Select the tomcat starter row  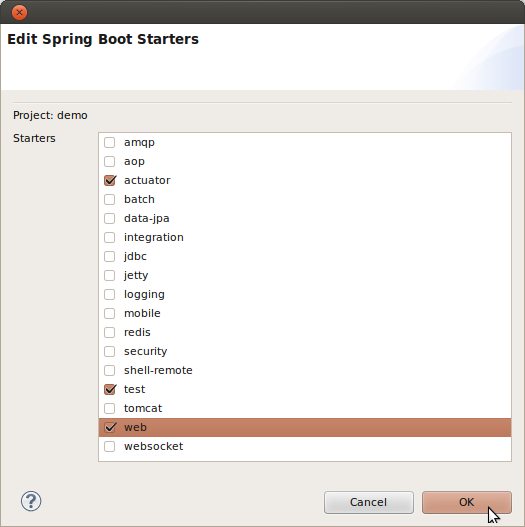[305, 408]
